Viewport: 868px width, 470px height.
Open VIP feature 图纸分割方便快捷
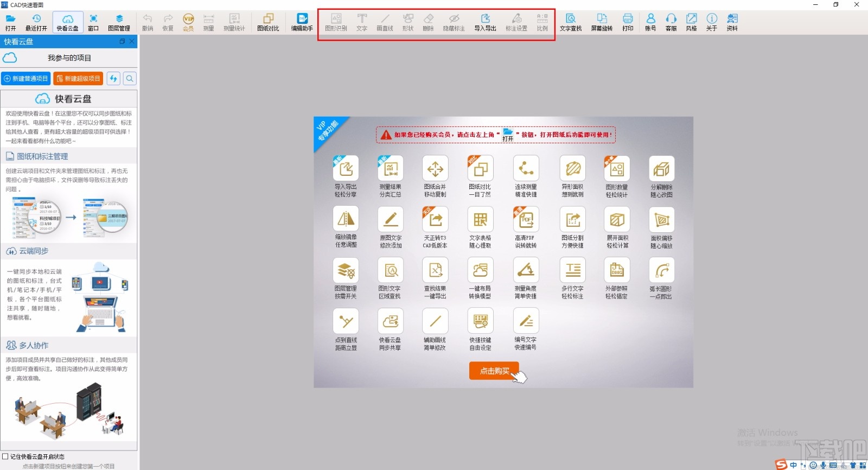tap(573, 227)
